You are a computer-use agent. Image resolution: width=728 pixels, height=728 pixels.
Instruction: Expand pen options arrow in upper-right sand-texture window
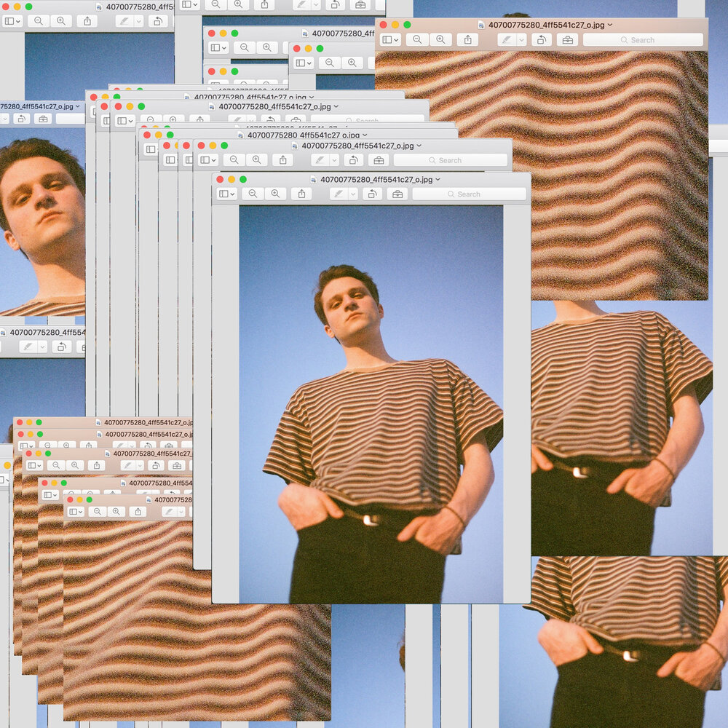click(x=521, y=40)
